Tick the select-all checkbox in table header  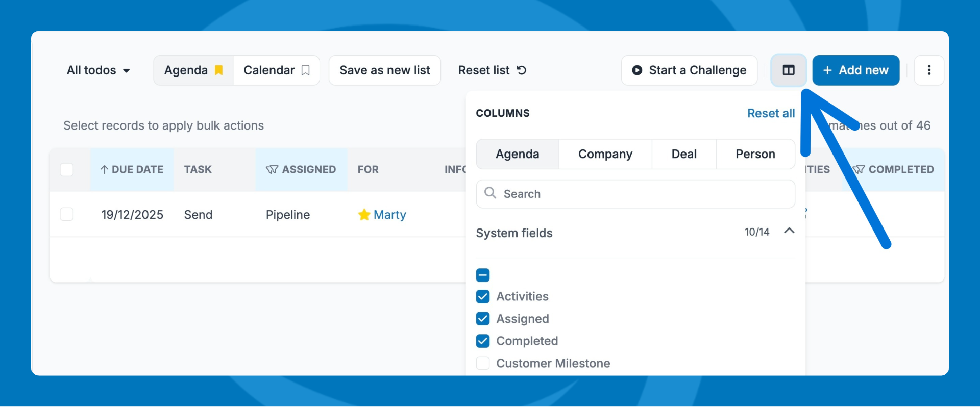(x=67, y=170)
